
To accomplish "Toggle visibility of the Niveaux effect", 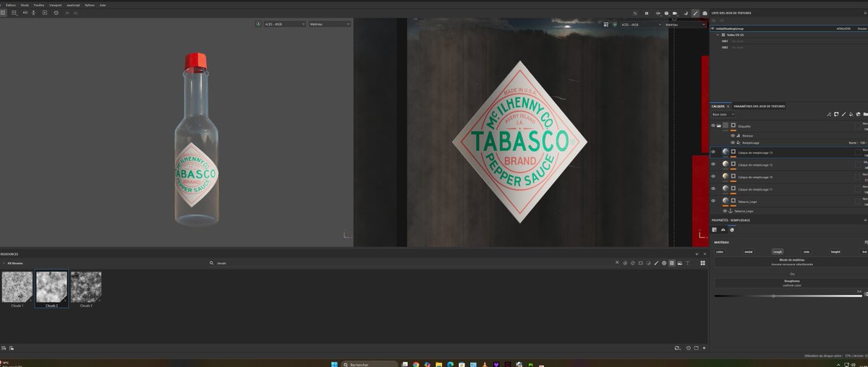I will (733, 135).
